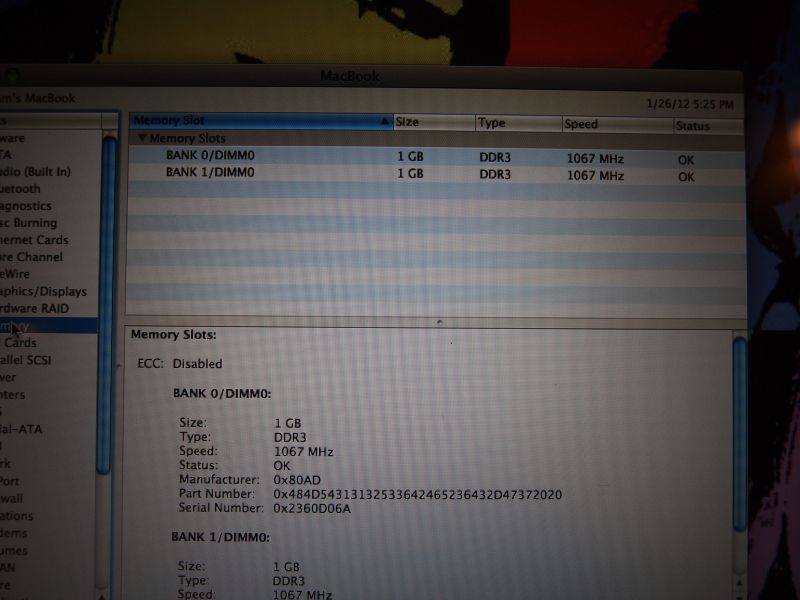
Task: Click the date 1/26/12 5:25 PM
Action: (x=690, y=105)
